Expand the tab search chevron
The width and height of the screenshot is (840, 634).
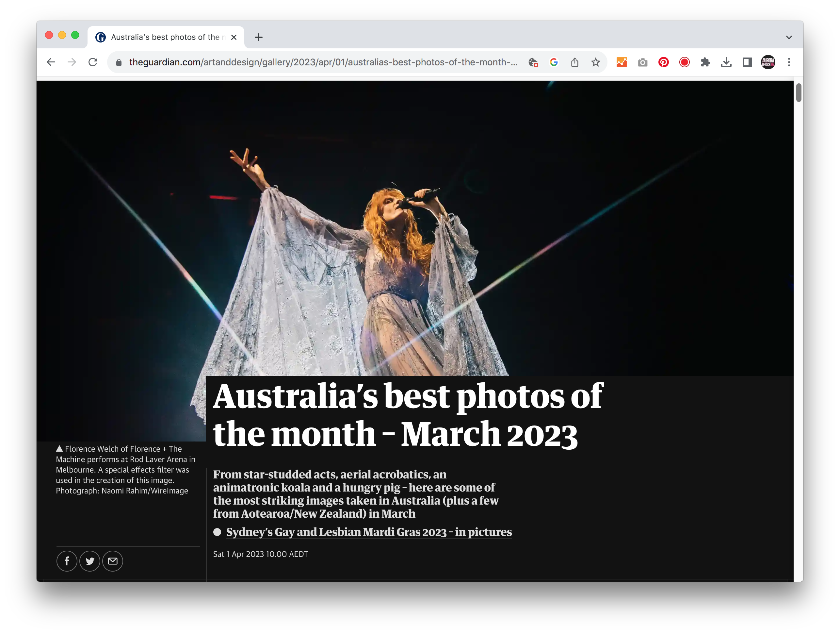tap(789, 37)
